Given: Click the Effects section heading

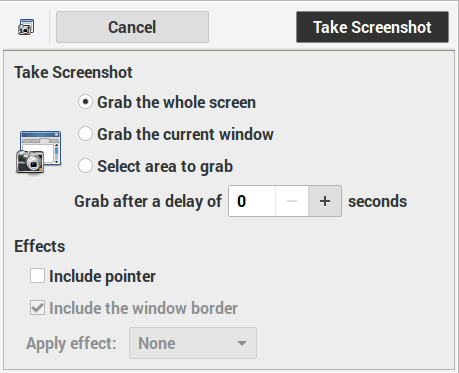Looking at the screenshot, I should [40, 246].
